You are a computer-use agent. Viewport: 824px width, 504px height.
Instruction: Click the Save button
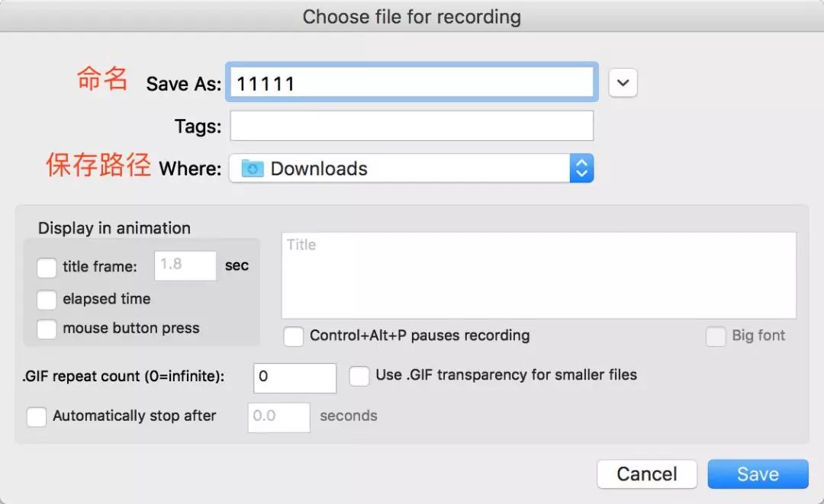click(758, 474)
